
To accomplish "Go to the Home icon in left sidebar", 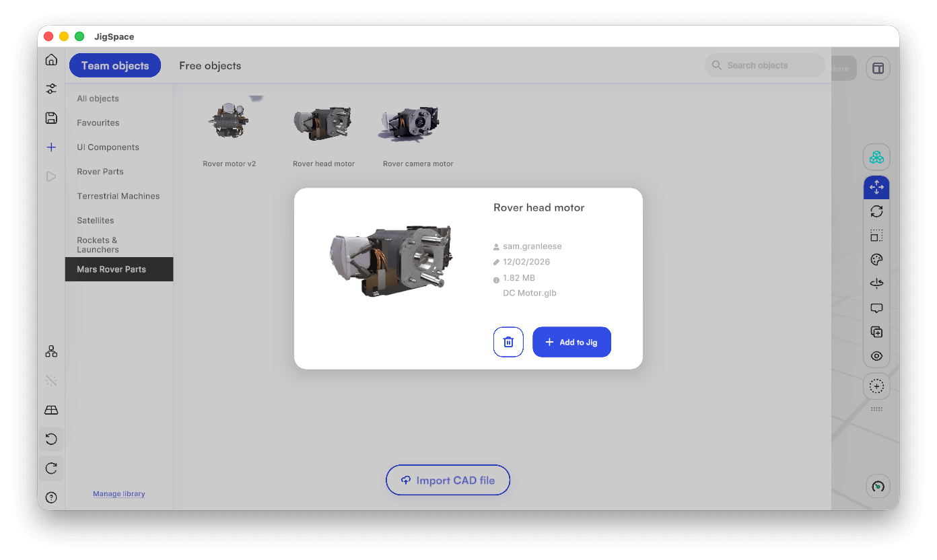I will [x=51, y=60].
